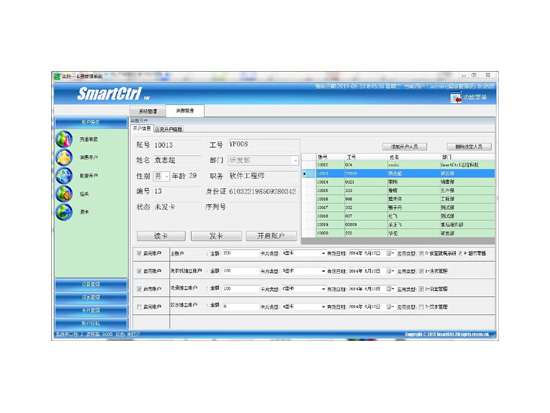Click the globe sidebar icon

point(64,175)
